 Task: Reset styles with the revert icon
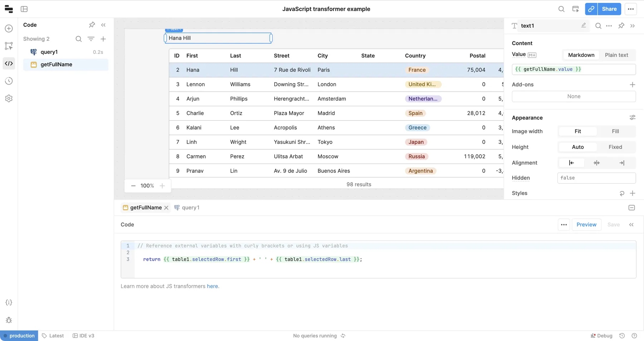[622, 193]
